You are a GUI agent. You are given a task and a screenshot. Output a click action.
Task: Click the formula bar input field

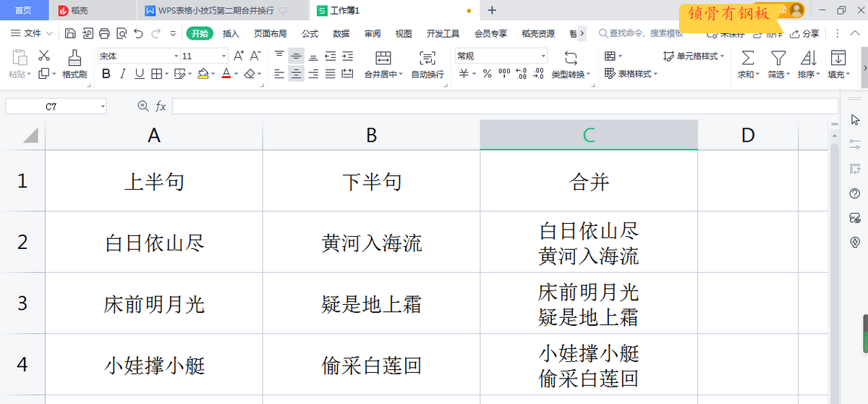(x=504, y=106)
